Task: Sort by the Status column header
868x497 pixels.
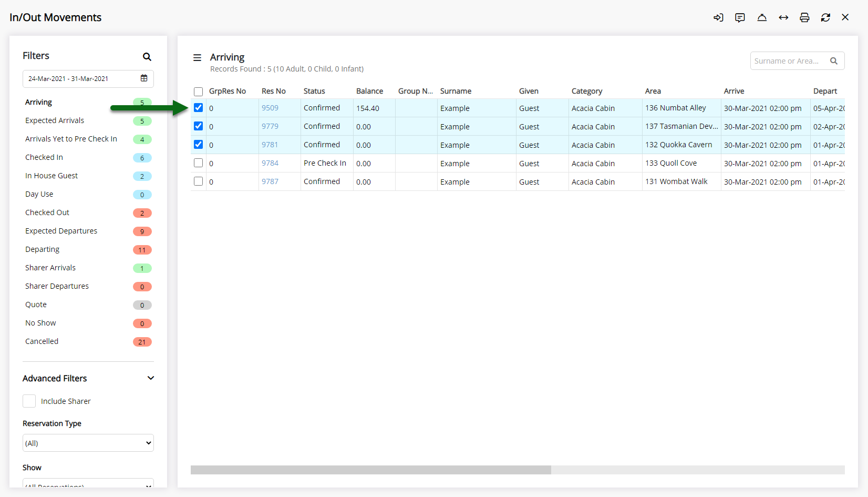Action: tap(314, 91)
